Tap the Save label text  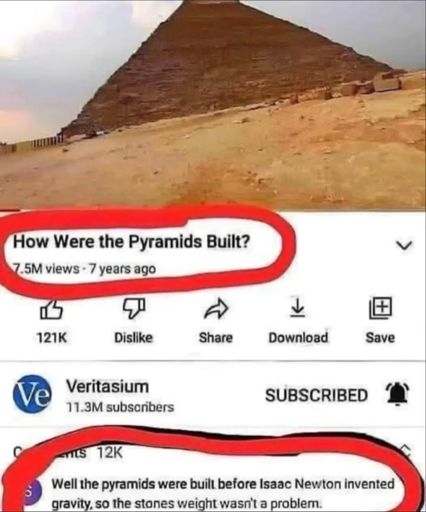click(x=380, y=338)
